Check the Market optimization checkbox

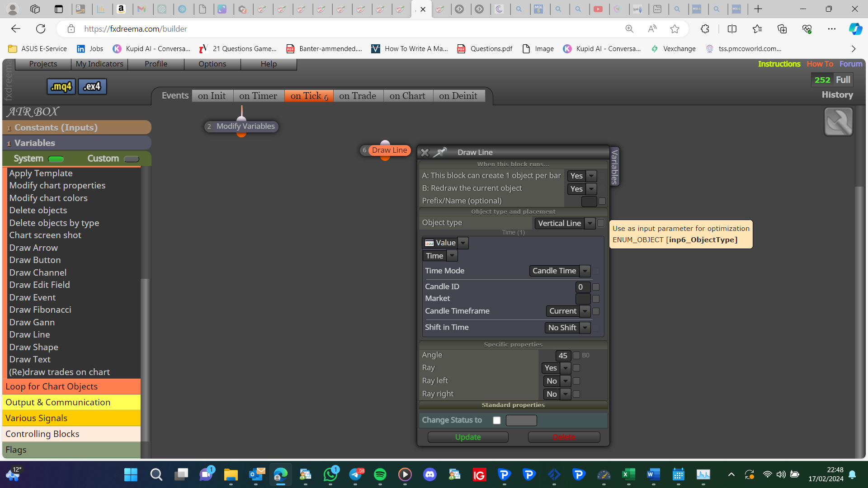coord(596,299)
